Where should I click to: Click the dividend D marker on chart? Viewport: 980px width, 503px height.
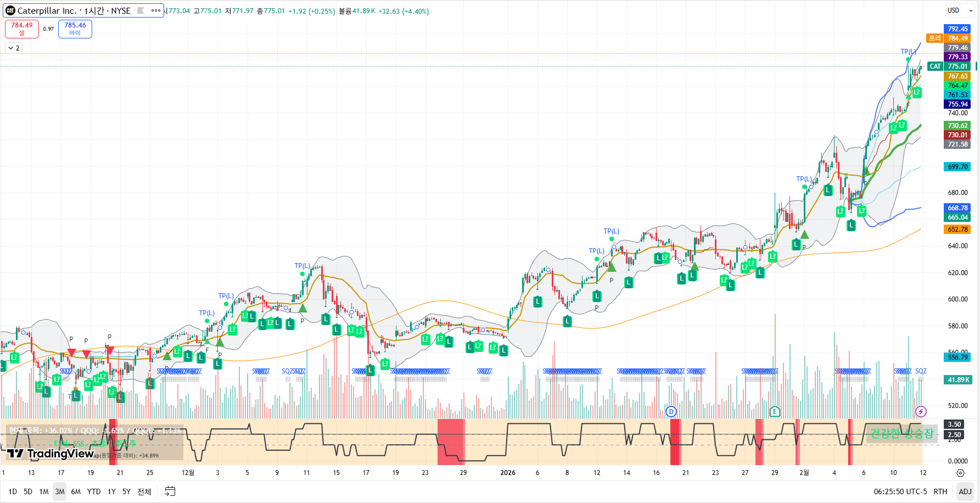671,411
